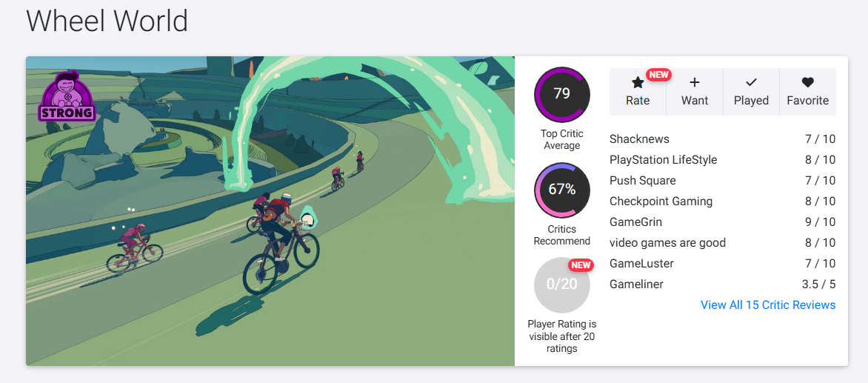Open View All 15 Critic Reviews
The image size is (868, 383).
pyautogui.click(x=768, y=305)
